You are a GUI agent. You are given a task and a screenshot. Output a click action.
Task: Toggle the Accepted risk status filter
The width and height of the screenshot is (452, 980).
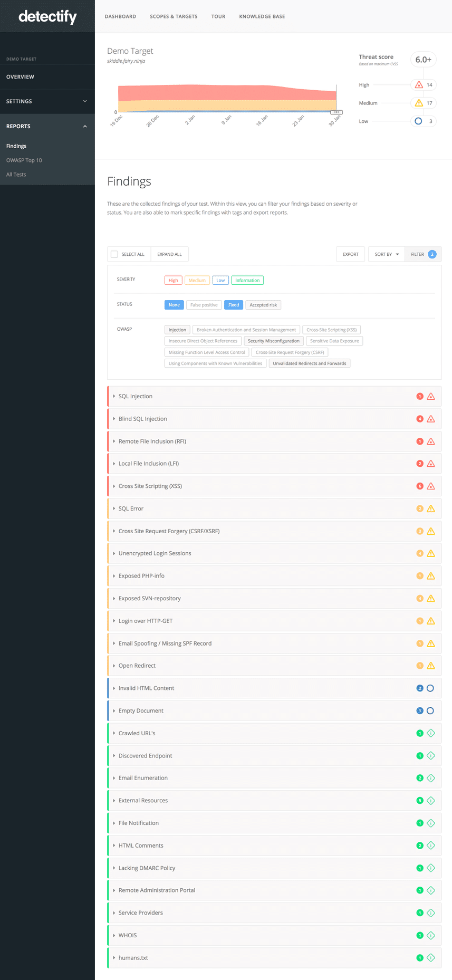point(263,305)
